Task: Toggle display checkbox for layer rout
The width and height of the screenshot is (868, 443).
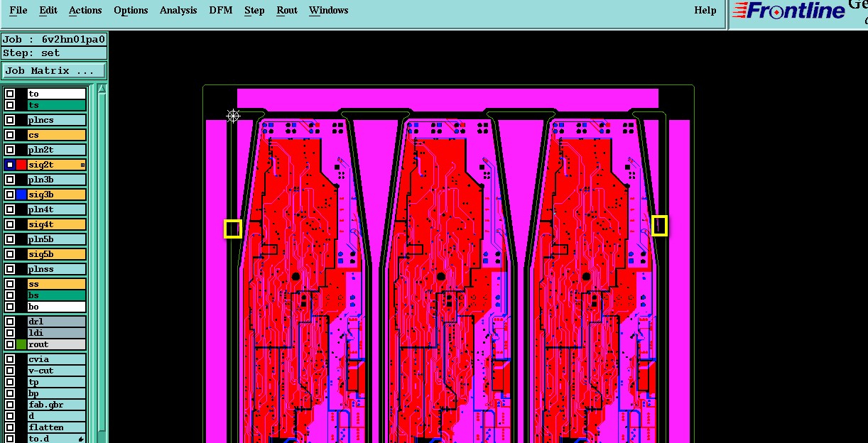Action: (10, 344)
